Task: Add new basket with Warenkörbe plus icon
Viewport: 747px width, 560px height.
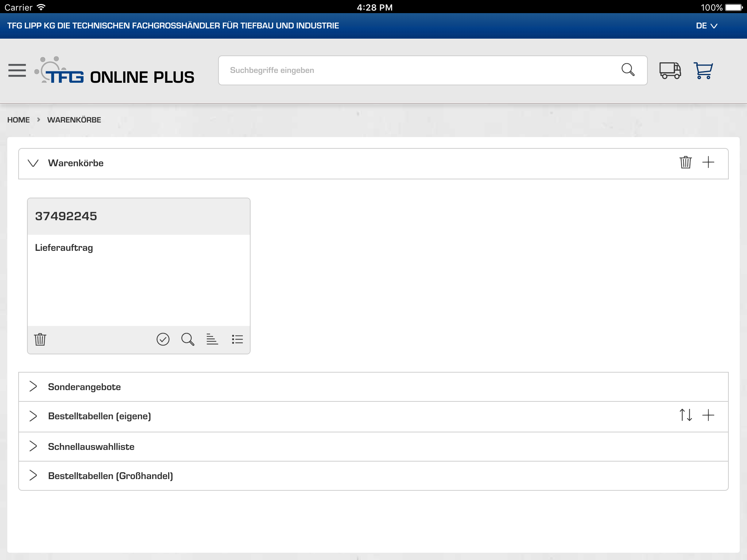Action: [x=708, y=162]
